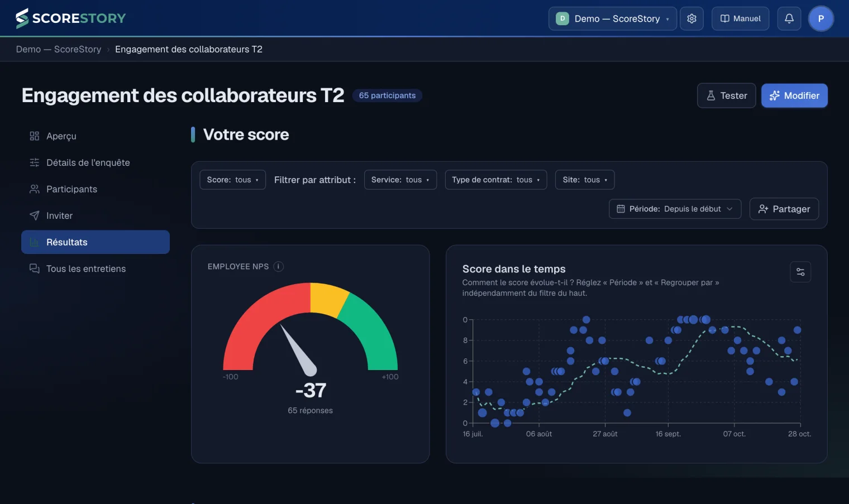Open notifications bell icon

789,18
